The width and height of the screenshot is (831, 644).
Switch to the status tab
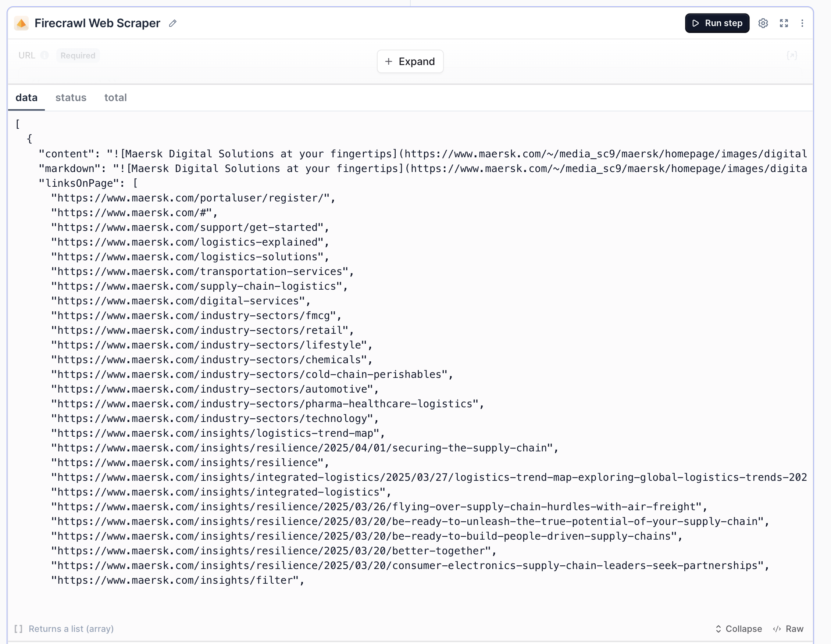tap(71, 98)
